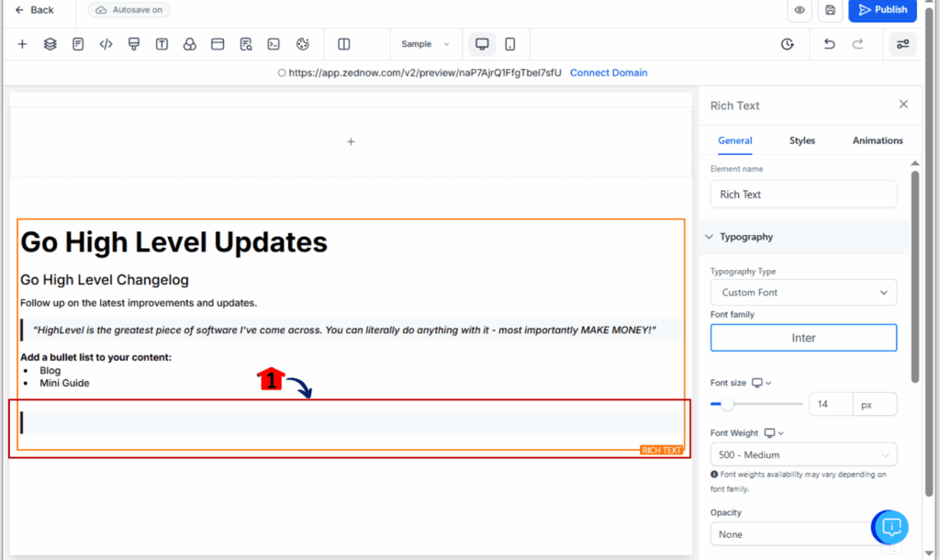Click the font size value field
The width and height of the screenshot is (940, 560).
(830, 404)
